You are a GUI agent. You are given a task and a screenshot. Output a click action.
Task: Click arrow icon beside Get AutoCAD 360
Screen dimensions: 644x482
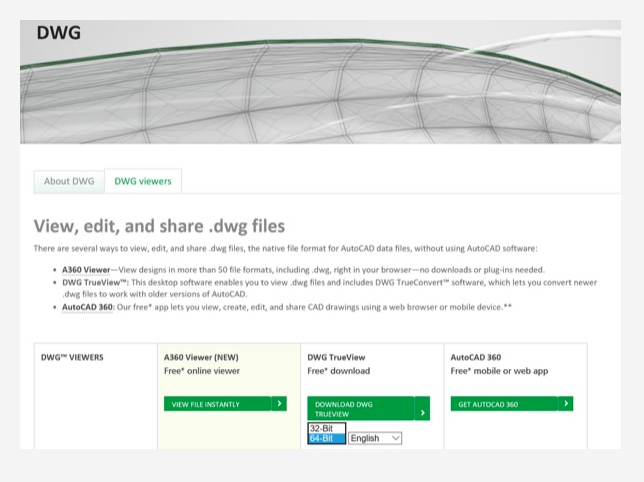(566, 404)
